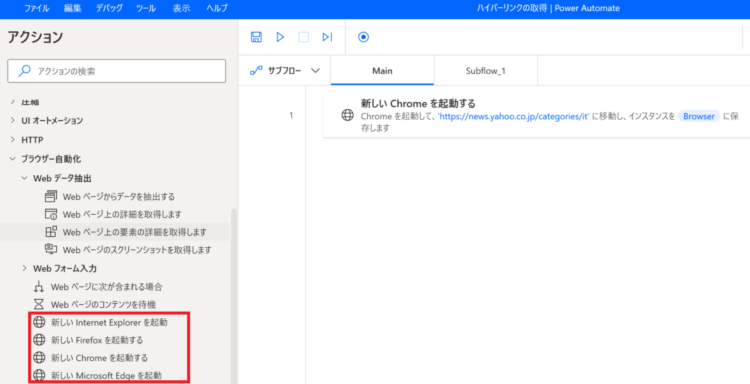750x384 pixels.
Task: Switch to the Main tab
Action: pos(382,71)
